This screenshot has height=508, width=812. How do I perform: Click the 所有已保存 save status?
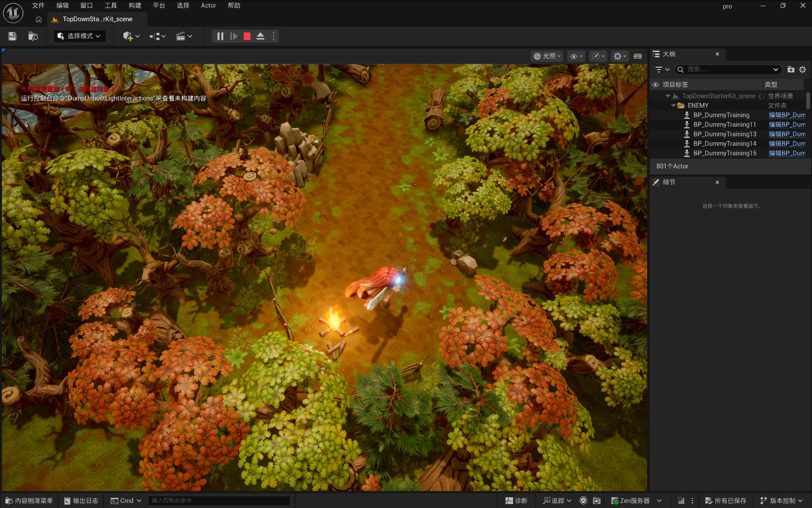[x=726, y=501]
